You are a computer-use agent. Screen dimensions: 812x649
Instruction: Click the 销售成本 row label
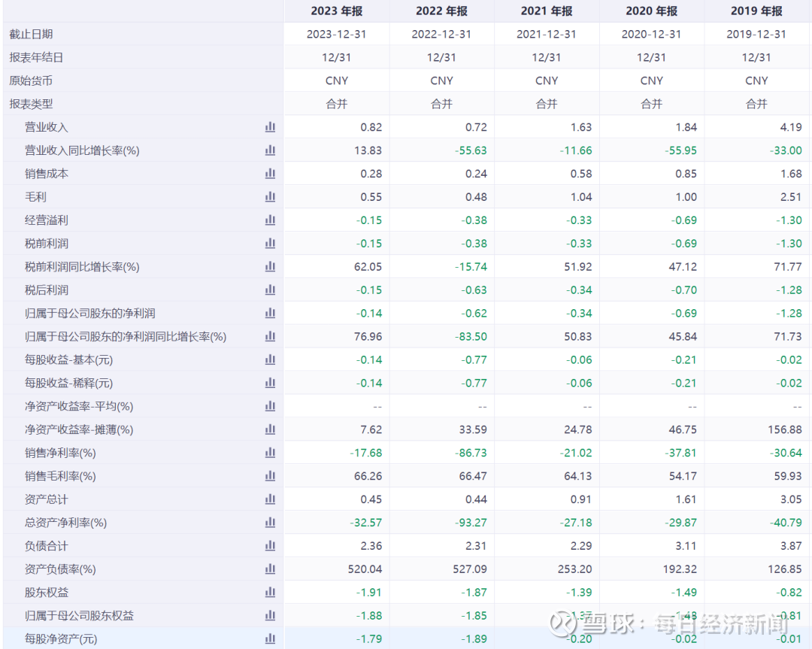[47, 174]
